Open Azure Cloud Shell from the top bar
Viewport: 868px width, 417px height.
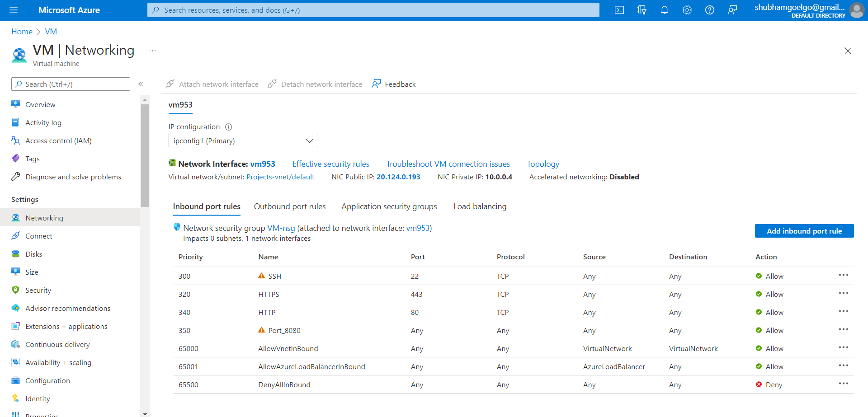click(x=619, y=10)
